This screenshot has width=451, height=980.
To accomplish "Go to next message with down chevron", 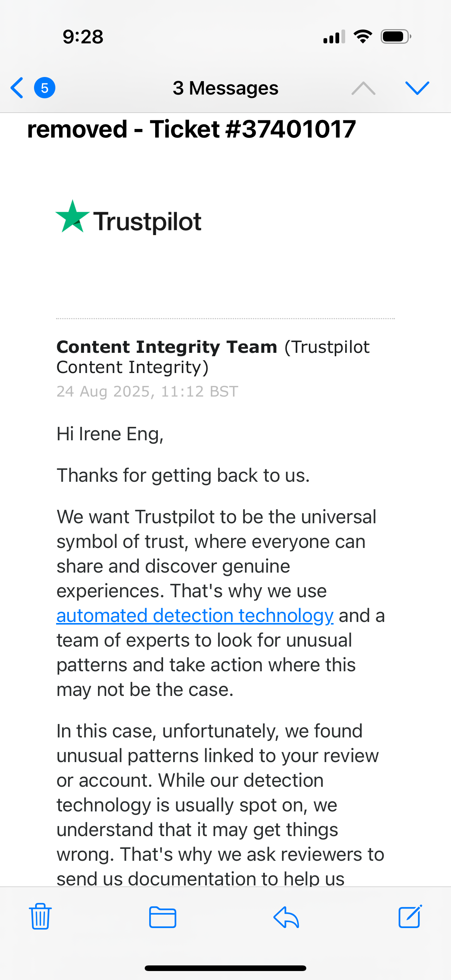I will (417, 88).
